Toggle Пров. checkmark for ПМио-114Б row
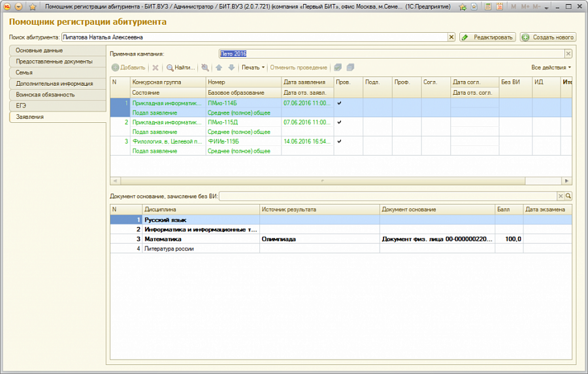Viewport: 588px width, 374px height. [339, 103]
